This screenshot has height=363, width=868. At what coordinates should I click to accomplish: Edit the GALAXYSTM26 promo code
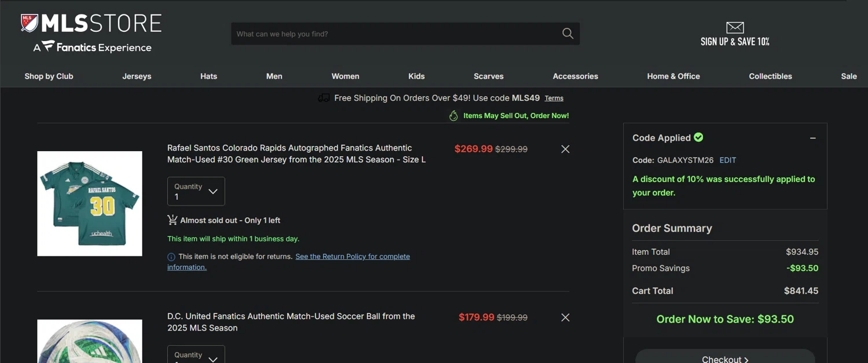[x=727, y=160]
